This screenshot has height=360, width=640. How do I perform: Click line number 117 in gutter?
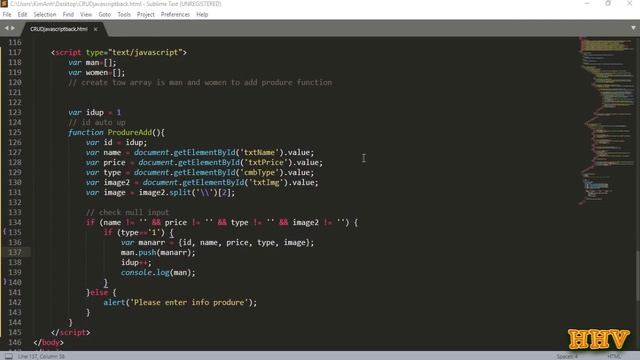tap(15, 52)
